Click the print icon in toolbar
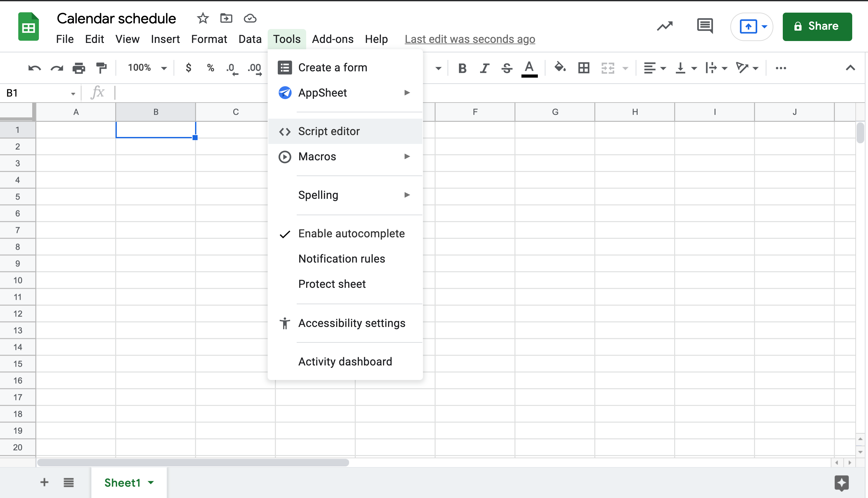This screenshot has height=498, width=868. point(79,68)
